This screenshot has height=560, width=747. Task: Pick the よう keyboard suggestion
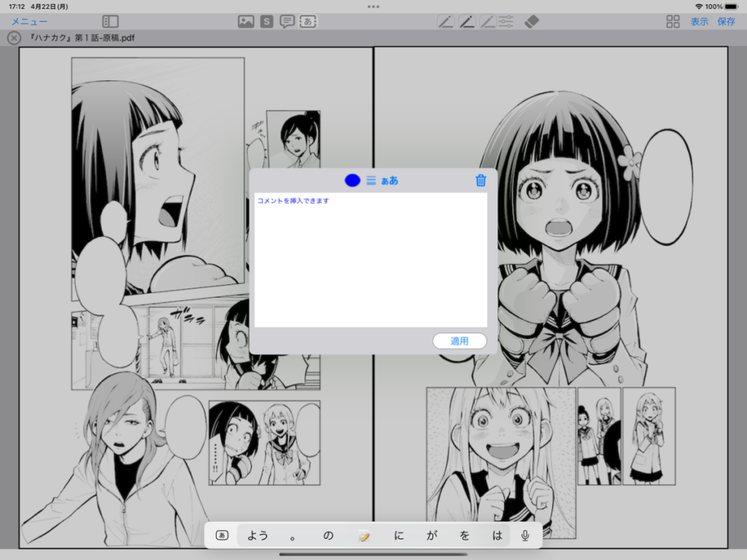tap(258, 535)
